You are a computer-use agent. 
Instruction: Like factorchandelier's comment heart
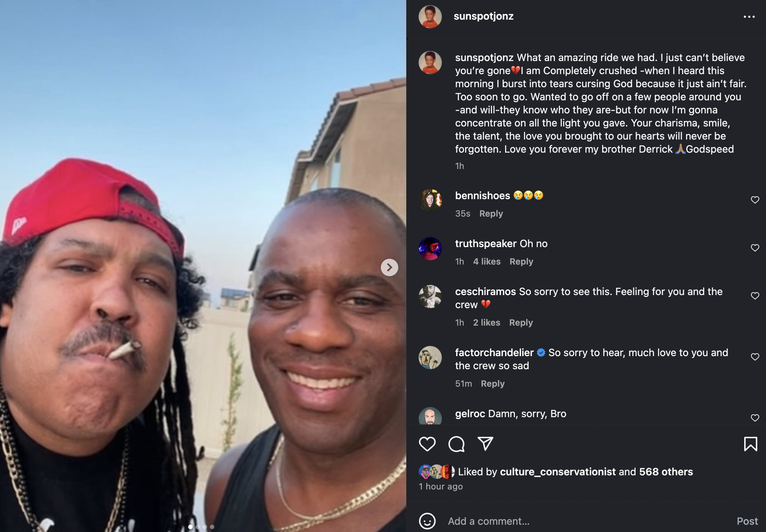pyautogui.click(x=755, y=357)
